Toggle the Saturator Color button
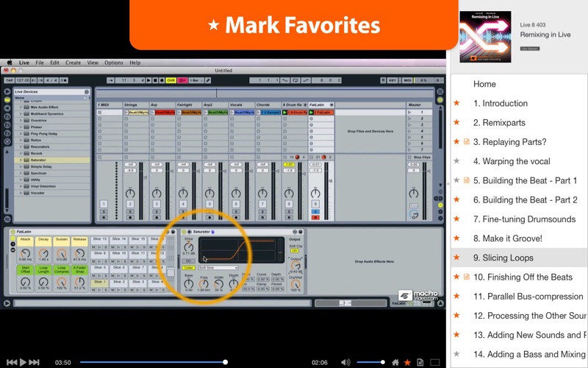The width and height of the screenshot is (588, 368). tap(188, 268)
